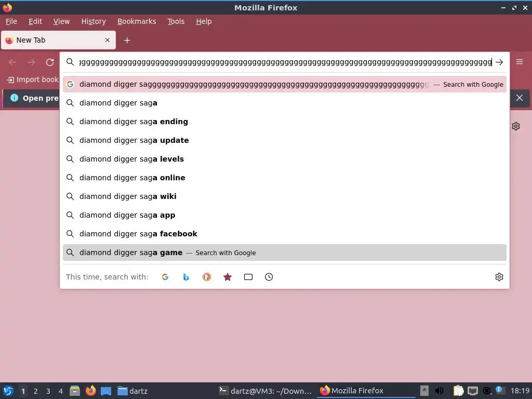The image size is (532, 399).
Task: Search in History clock icon
Action: coord(269,277)
